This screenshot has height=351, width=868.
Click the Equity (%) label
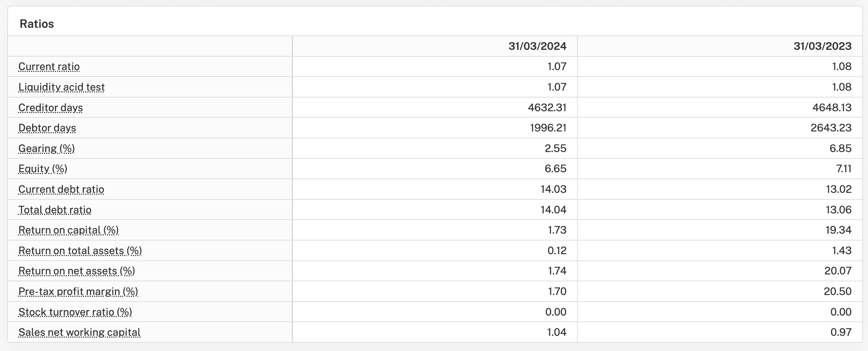click(x=43, y=169)
